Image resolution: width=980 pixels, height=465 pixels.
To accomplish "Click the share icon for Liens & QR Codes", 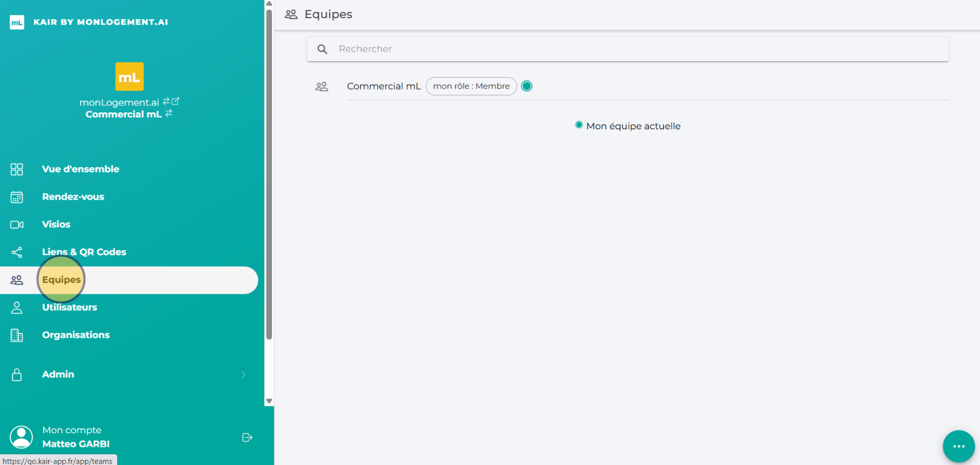I will tap(17, 252).
